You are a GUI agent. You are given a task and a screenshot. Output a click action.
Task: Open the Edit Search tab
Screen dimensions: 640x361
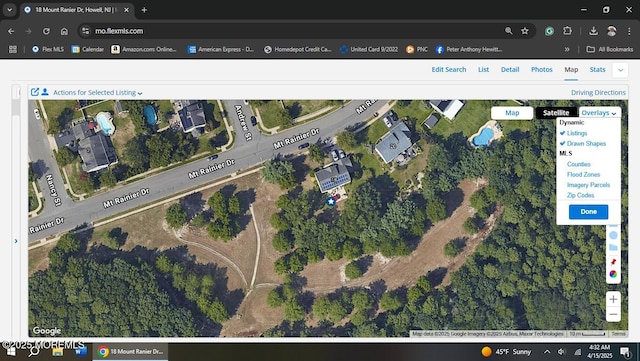[449, 69]
